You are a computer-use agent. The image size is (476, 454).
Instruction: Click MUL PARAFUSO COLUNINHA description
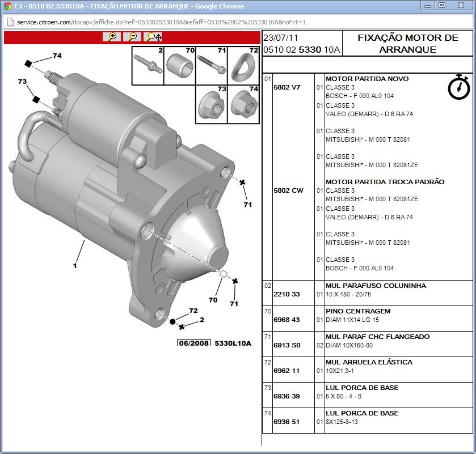(x=376, y=286)
